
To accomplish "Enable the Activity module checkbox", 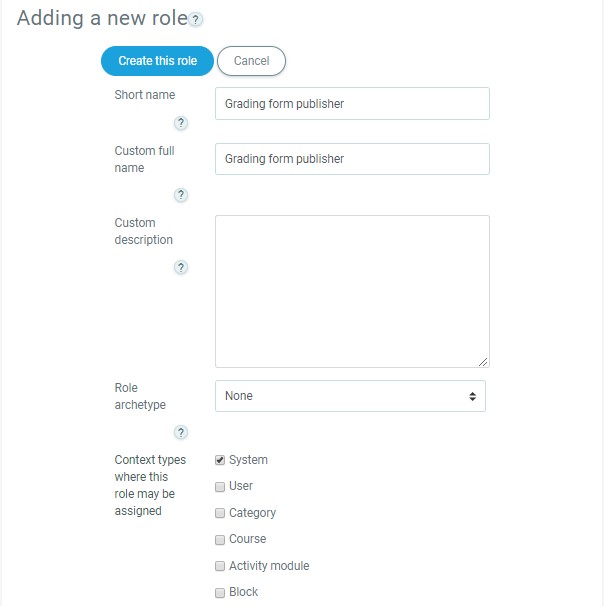I will pos(220,566).
